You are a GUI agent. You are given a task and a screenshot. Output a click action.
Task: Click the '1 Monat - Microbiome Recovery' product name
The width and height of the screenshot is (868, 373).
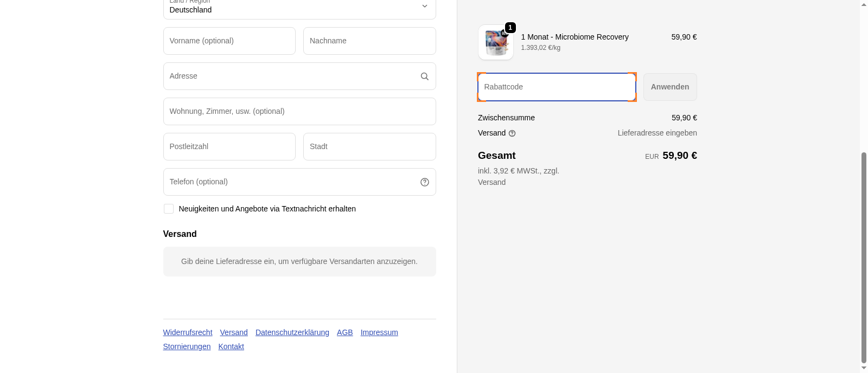tap(575, 37)
